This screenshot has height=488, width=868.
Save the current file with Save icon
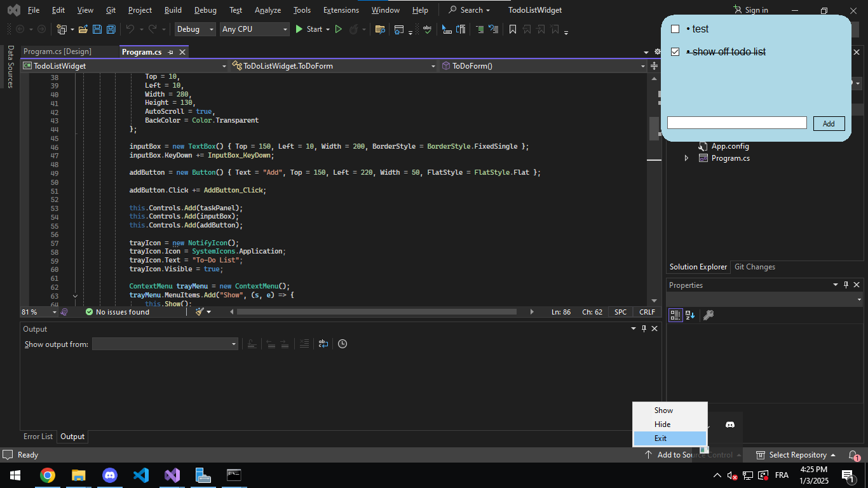coord(97,29)
